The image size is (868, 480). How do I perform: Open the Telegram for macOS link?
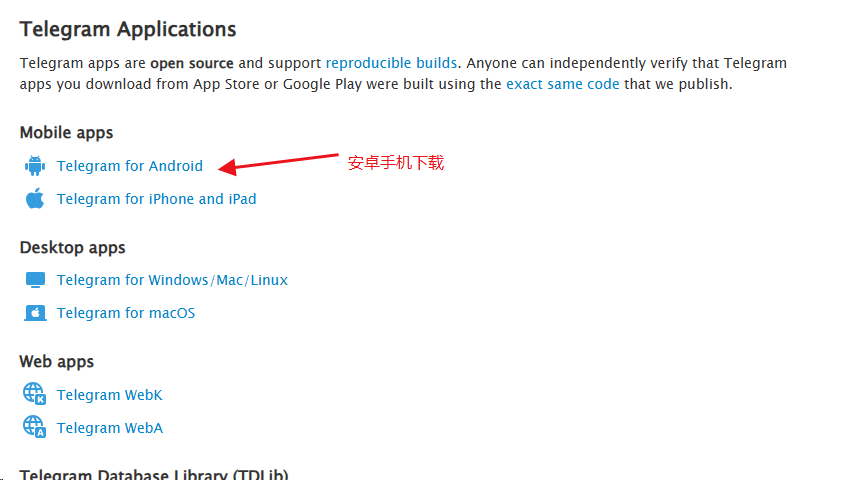coord(126,313)
